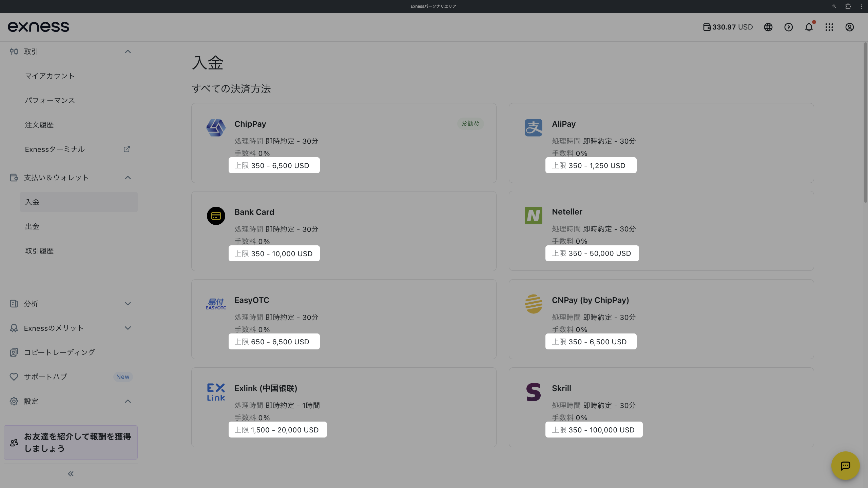Choose Neteller deposit method

click(661, 231)
